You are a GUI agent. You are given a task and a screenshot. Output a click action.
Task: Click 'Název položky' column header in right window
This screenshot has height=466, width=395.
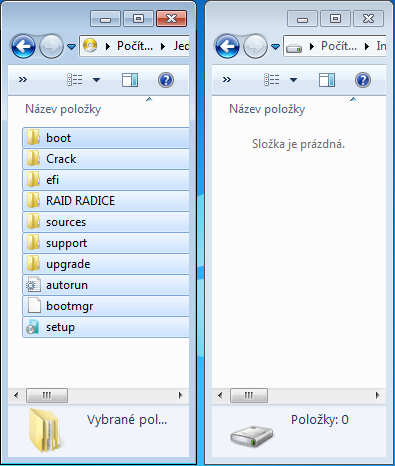(267, 109)
